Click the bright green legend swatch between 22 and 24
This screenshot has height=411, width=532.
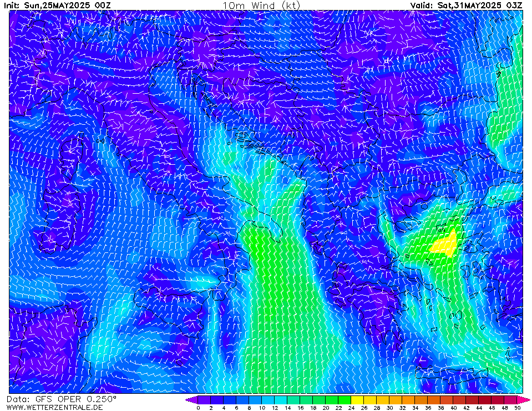(x=344, y=400)
